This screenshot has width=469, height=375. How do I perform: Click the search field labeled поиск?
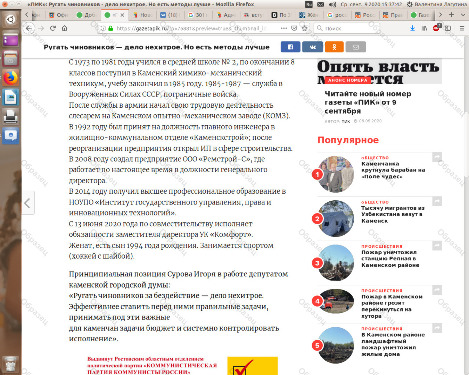point(346,28)
